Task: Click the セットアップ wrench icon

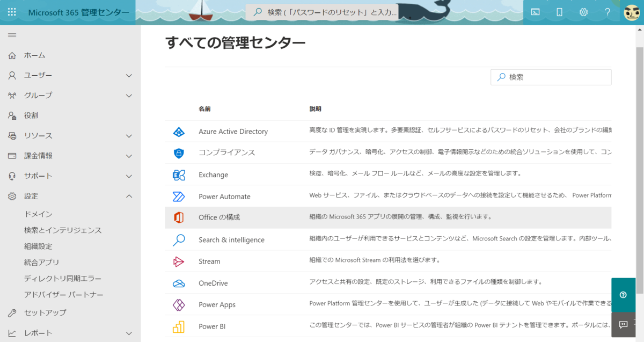Action: [12, 312]
